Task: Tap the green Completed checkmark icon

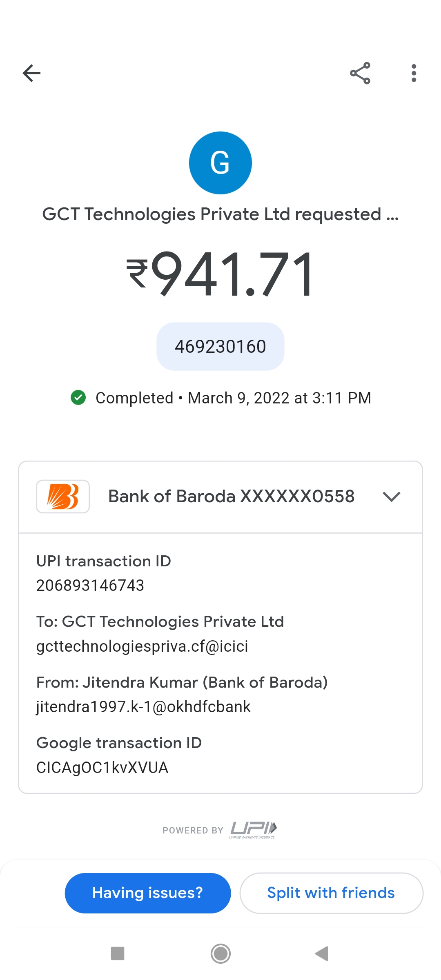Action: 78,397
